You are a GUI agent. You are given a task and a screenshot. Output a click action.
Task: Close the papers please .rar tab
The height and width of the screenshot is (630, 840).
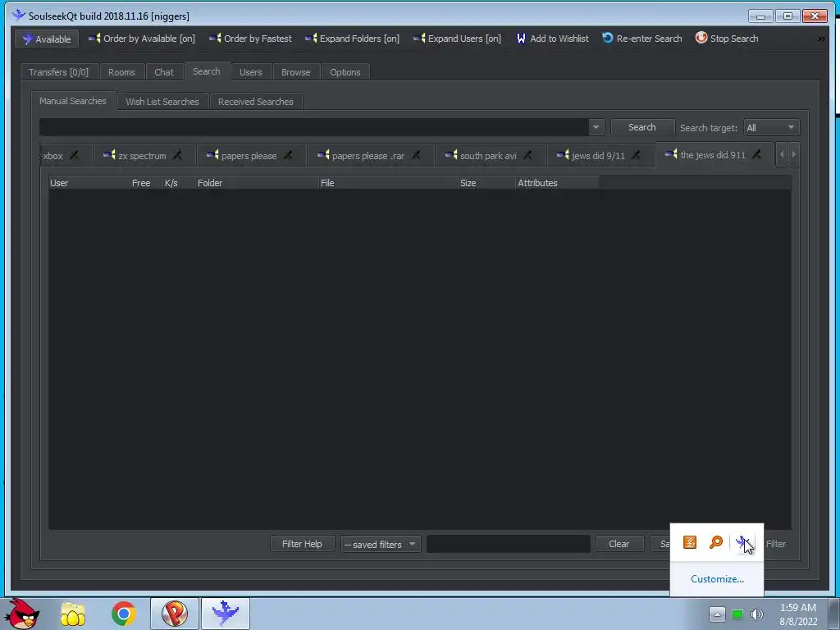click(x=416, y=156)
